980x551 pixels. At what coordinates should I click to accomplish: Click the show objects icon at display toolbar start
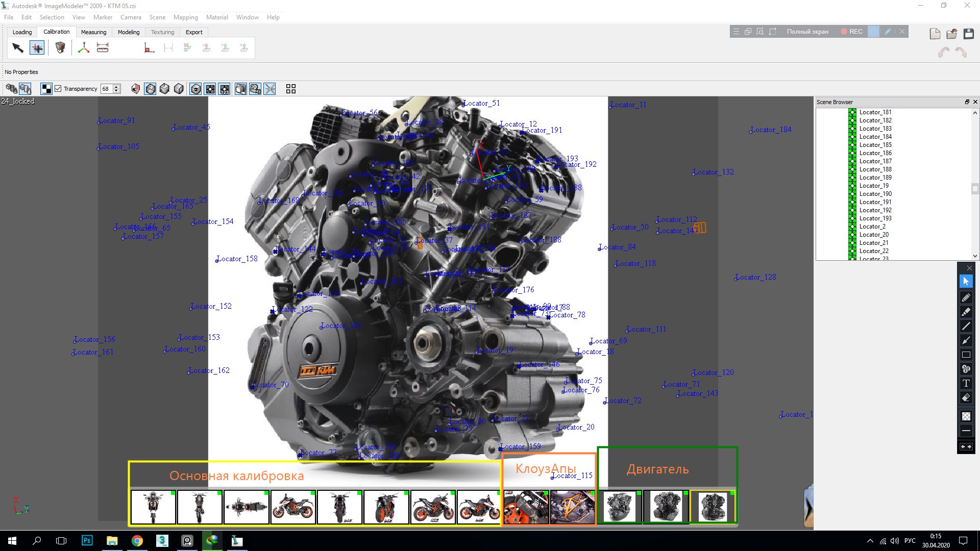click(11, 89)
